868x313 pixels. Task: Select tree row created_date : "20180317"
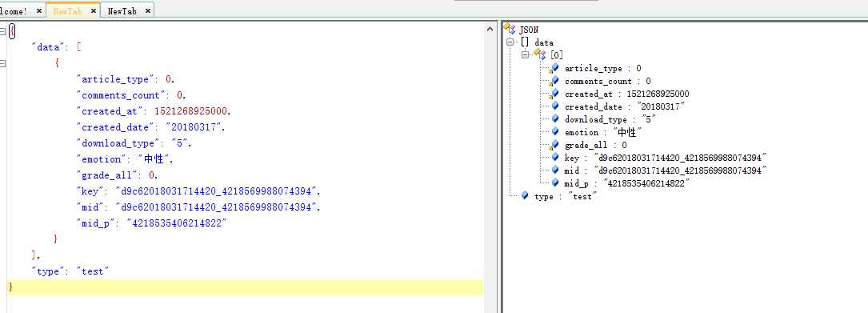[625, 106]
